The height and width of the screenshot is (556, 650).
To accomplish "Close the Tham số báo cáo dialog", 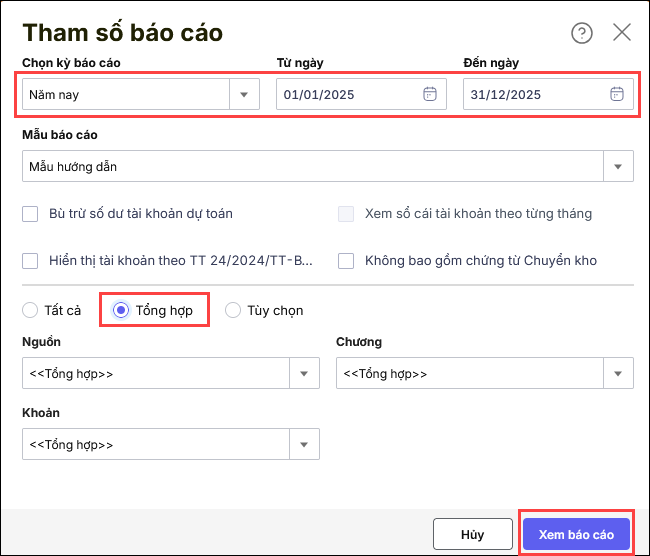I will click(622, 33).
